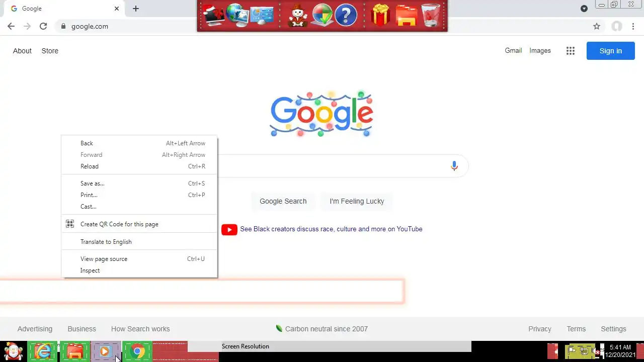This screenshot has width=644, height=362.
Task: Open Windows Media Player taskbar icon
Action: tap(105, 351)
